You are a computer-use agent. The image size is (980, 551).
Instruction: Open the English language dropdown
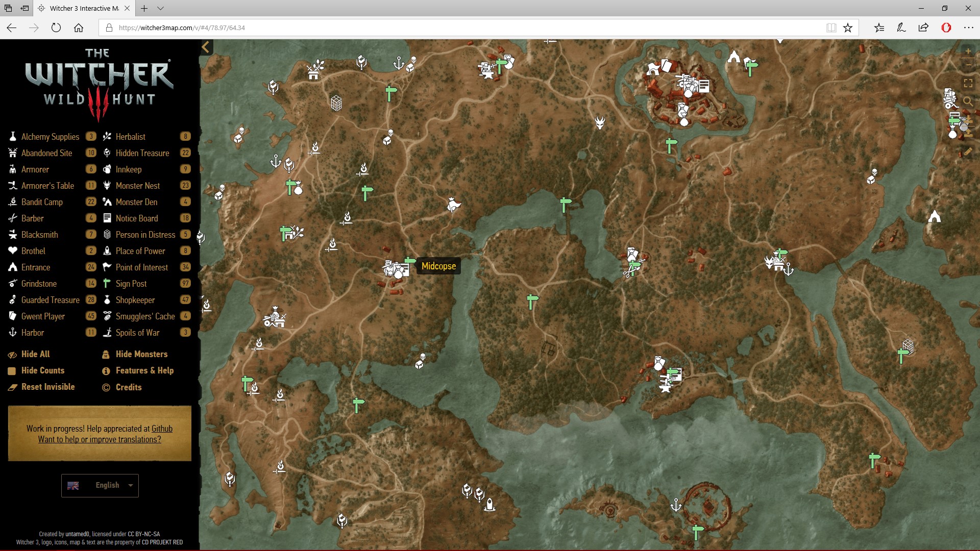click(100, 485)
